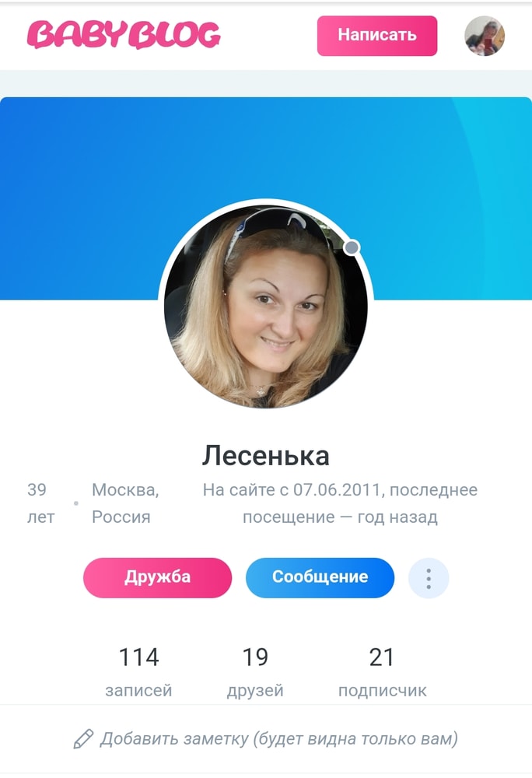Click the BabyBlog logo
The height and width of the screenshot is (778, 532).
tap(124, 34)
